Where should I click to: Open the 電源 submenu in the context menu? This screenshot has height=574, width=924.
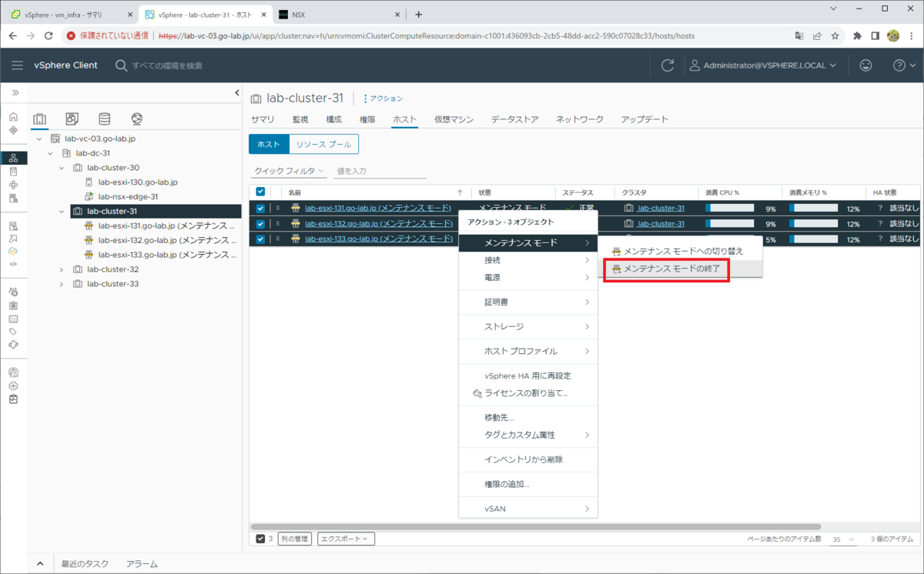coord(528,277)
